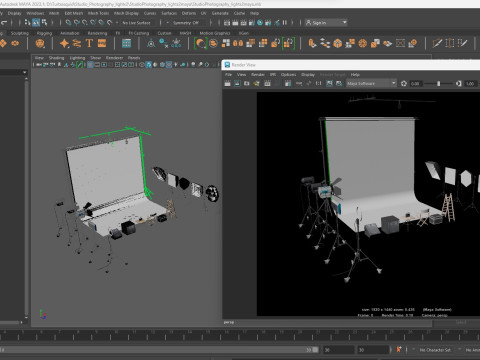Toggle Auto Key icon beside range fields
The image size is (480, 360).
pyautogui.click(x=399, y=349)
